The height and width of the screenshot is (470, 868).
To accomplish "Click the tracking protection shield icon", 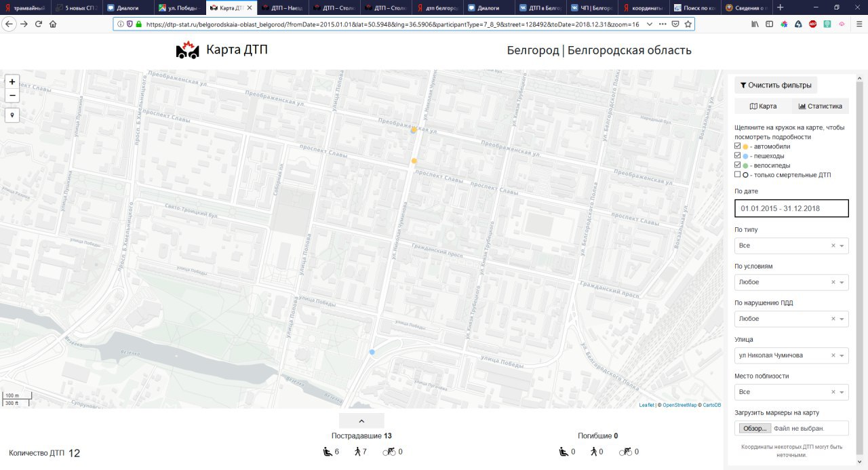I will [130, 24].
